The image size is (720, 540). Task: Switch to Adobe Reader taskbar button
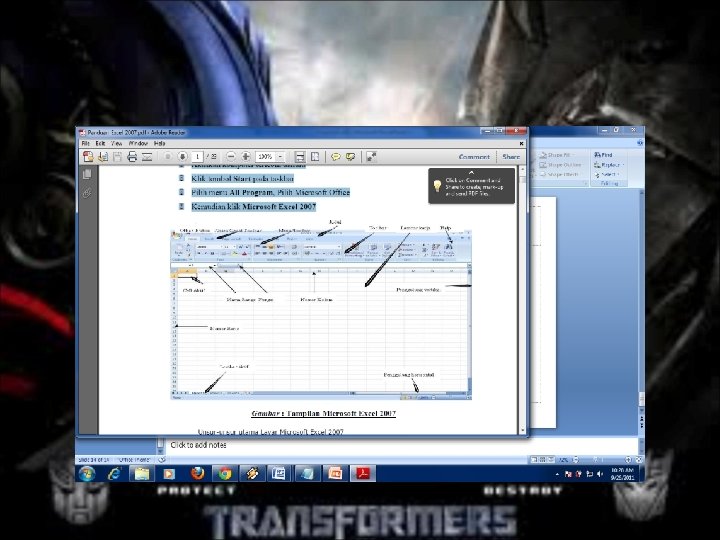[x=363, y=473]
